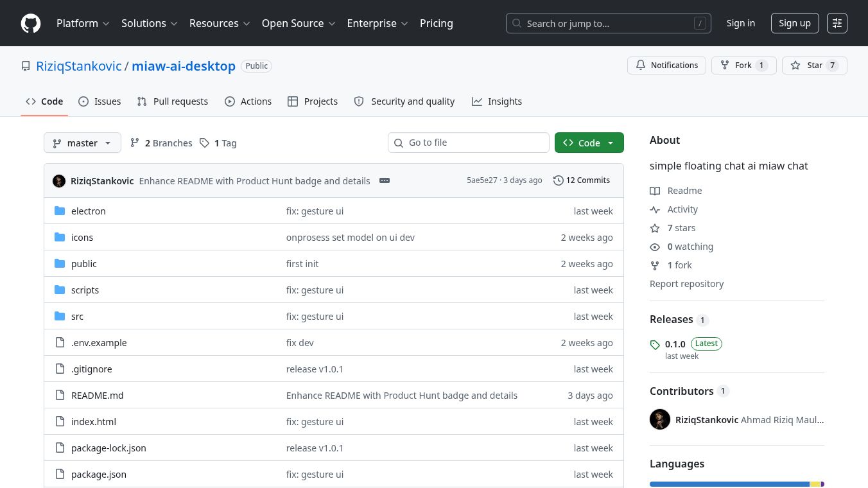Focus the Search or jump to field
Viewport: 868px width, 488px height.
pyautogui.click(x=609, y=23)
